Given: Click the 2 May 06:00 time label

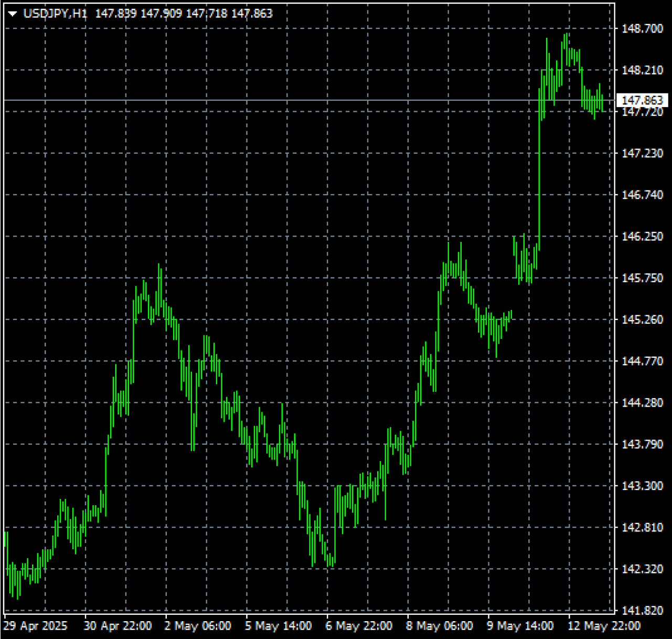Looking at the screenshot, I should coord(198,626).
